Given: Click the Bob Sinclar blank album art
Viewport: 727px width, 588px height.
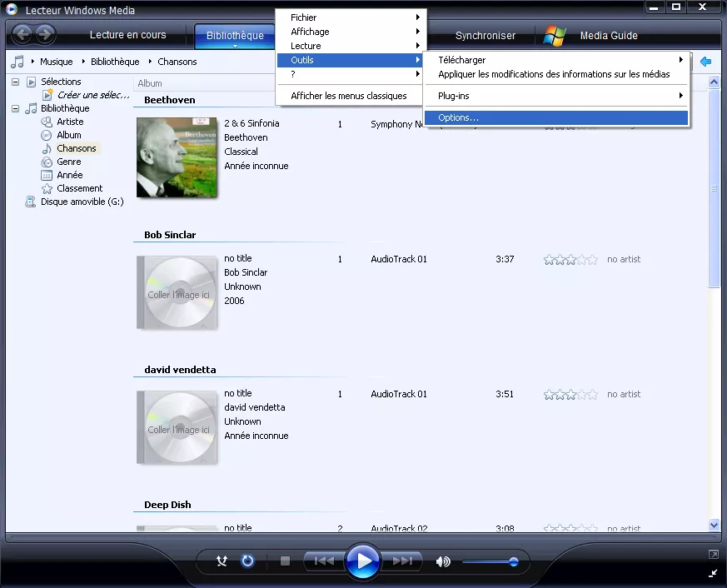Looking at the screenshot, I should point(177,292).
